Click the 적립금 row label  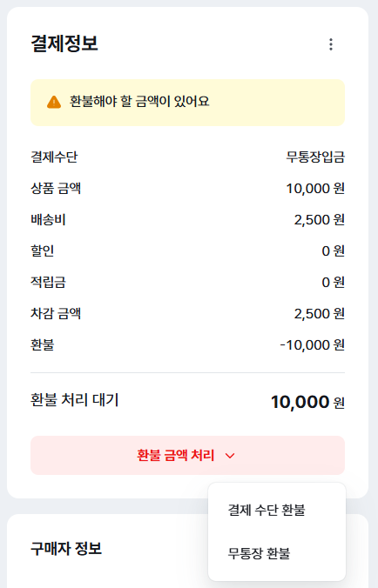[49, 282]
